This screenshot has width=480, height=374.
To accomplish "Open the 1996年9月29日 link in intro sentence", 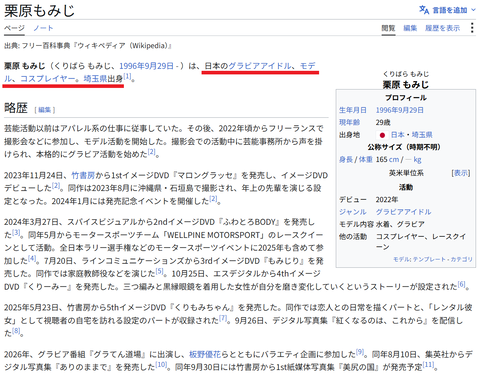I will pyautogui.click(x=146, y=66).
